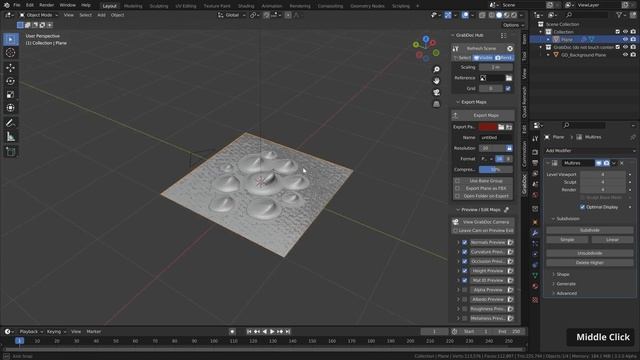Select the Transform tool in the toolbar

coord(11,108)
